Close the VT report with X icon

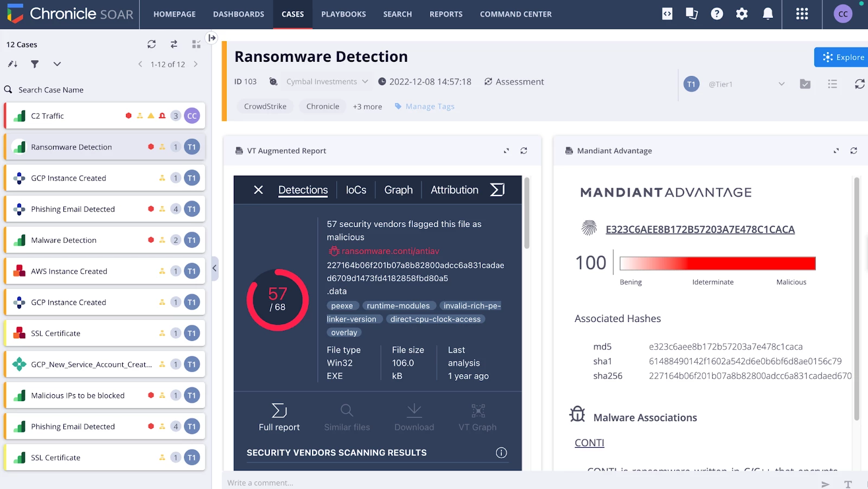point(258,190)
